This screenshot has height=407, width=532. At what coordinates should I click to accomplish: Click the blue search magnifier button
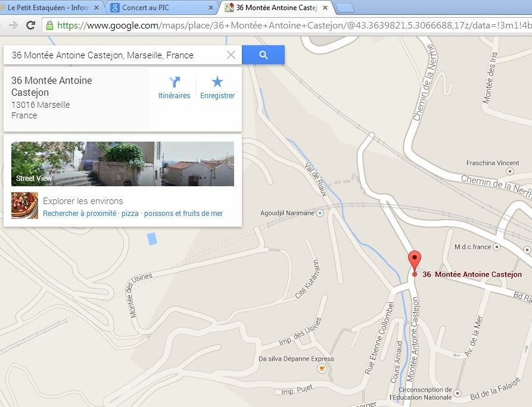tap(263, 55)
